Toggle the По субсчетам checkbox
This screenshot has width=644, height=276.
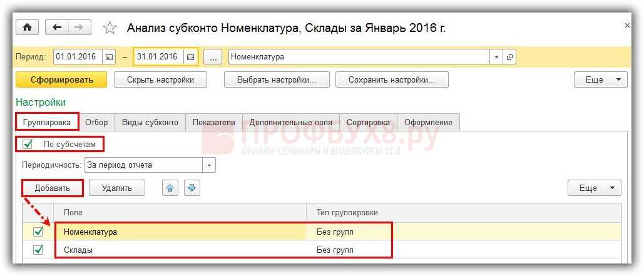pos(28,144)
